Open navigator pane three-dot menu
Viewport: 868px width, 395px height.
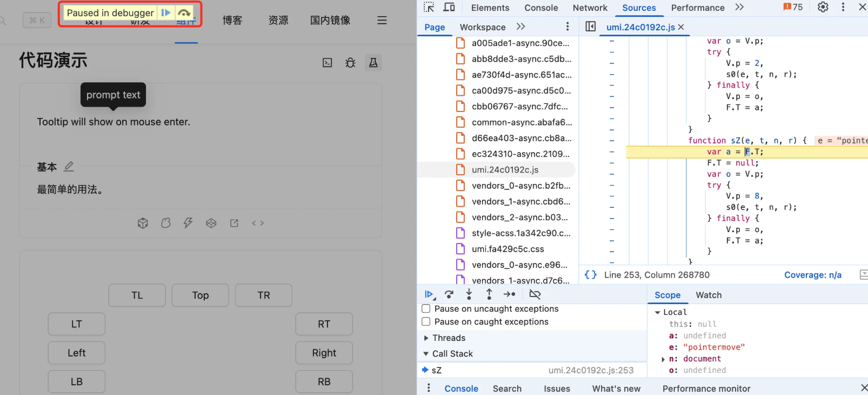567,27
